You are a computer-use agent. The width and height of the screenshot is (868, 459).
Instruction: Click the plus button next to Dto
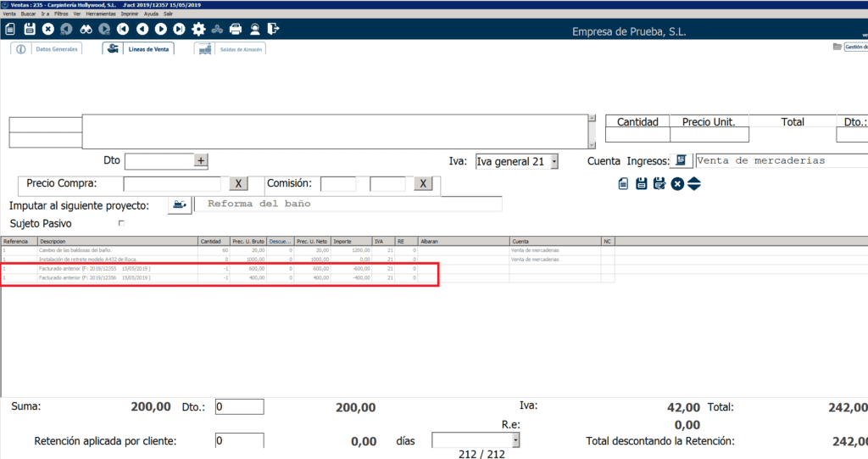pyautogui.click(x=201, y=160)
